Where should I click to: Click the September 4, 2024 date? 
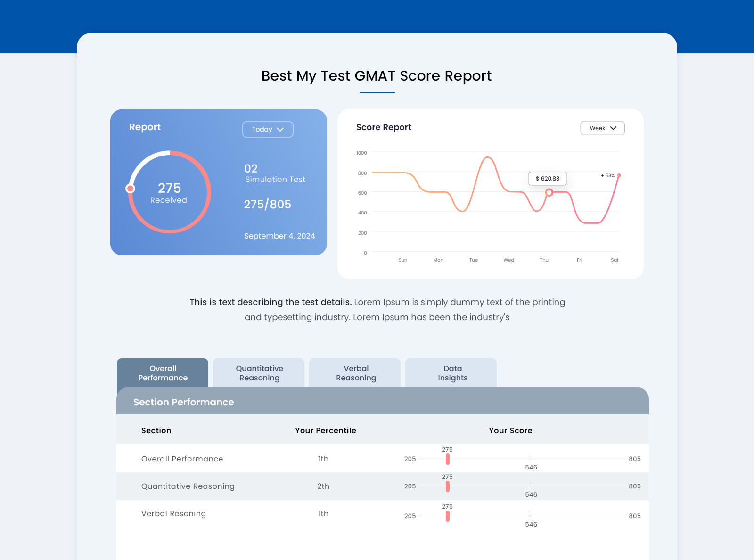point(279,236)
